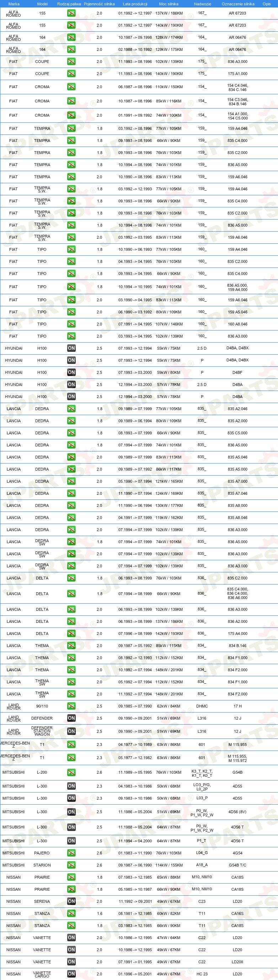Image resolution: width=278 pixels, height=980 pixels.
Task: Click the Moc silnika column header
Action: click(x=169, y=4)
